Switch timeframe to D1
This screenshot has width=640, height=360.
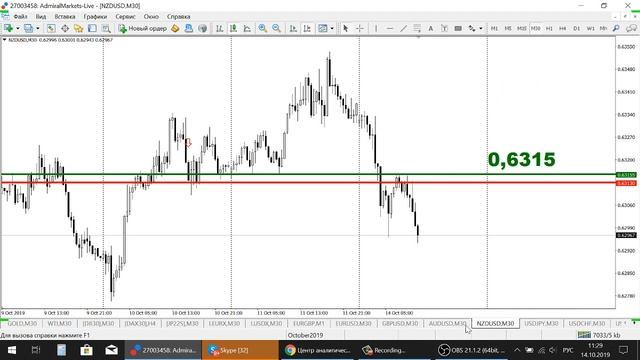coord(577,28)
